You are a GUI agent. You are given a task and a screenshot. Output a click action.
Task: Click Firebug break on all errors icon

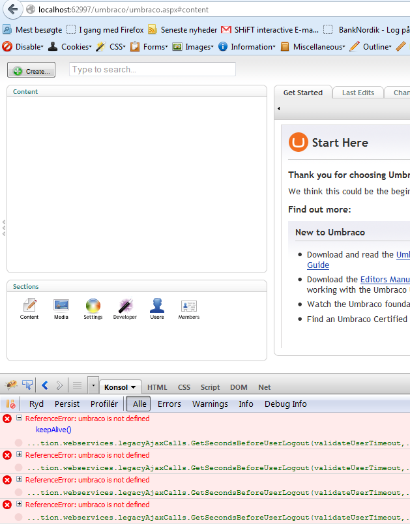10,404
